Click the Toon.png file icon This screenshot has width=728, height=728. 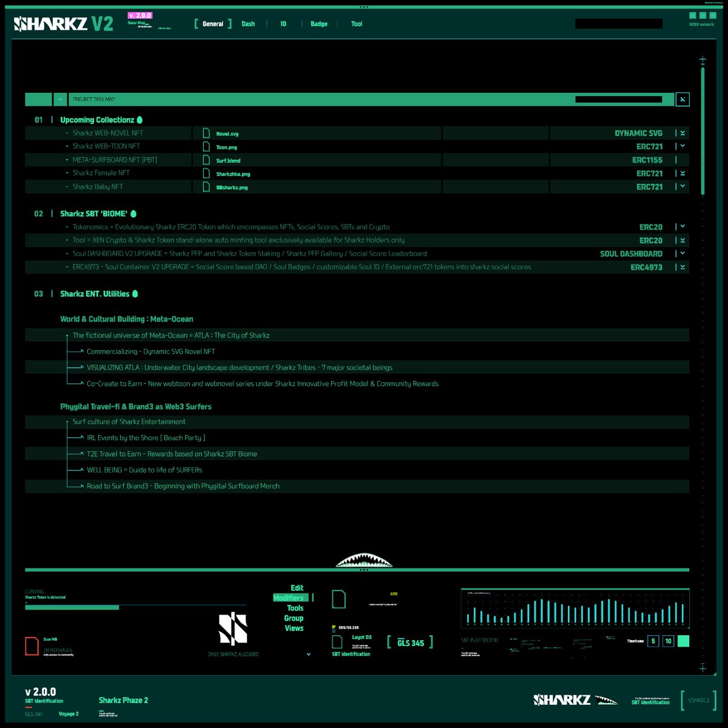[206, 146]
